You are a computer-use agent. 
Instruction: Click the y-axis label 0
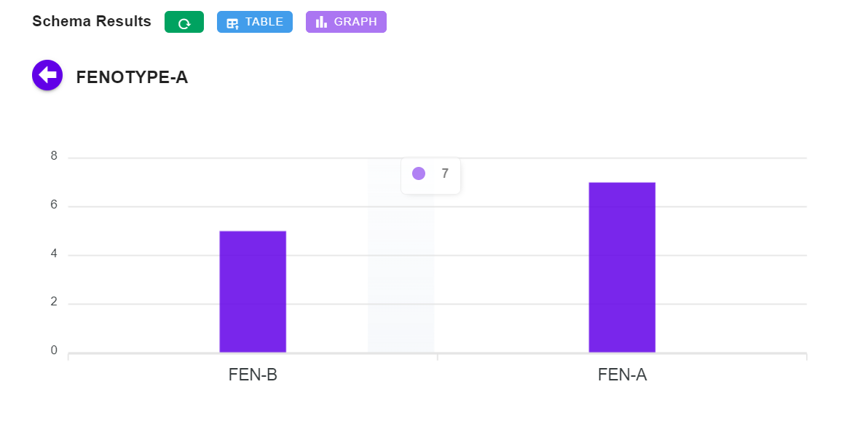(x=54, y=351)
